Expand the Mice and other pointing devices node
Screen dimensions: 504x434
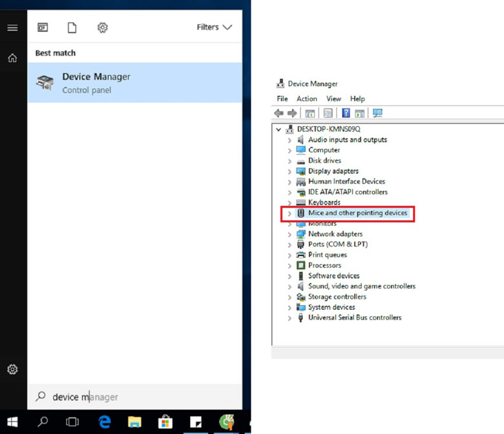289,213
